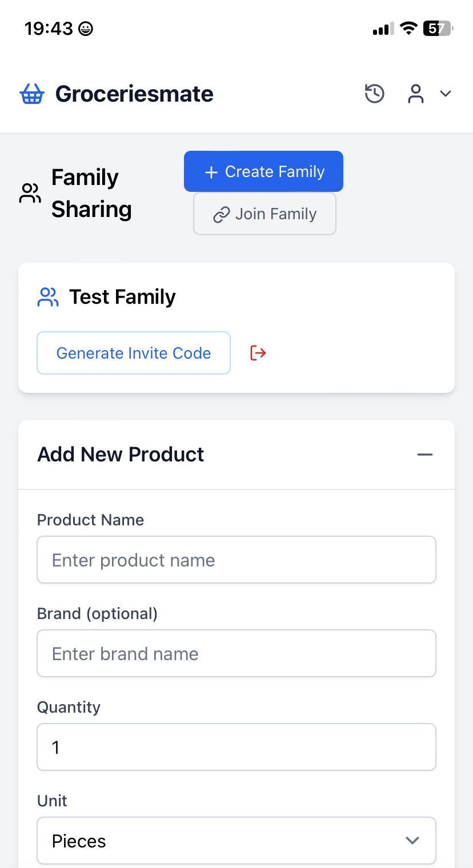Click the Join Family button
Viewport: 473px width, 868px height.
(x=264, y=214)
